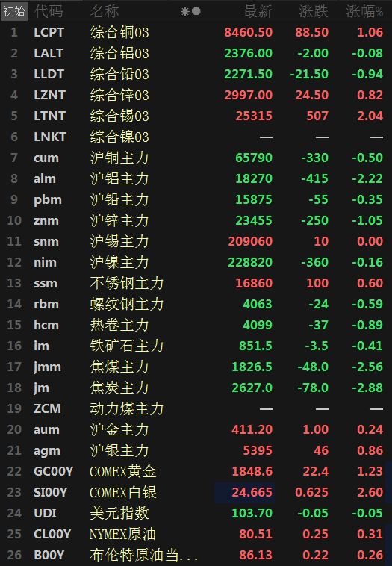Sort by 名称 column header
Screen dimensions: 392x566
point(105,11)
